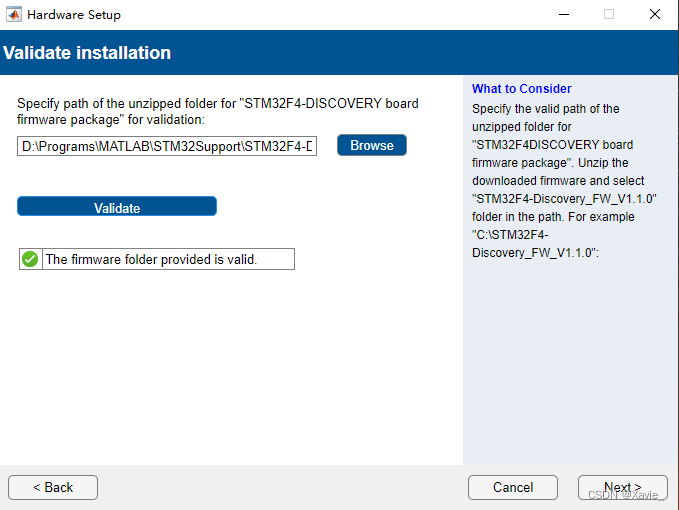The image size is (679, 510).
Task: Cancel the hardware setup
Action: (513, 487)
